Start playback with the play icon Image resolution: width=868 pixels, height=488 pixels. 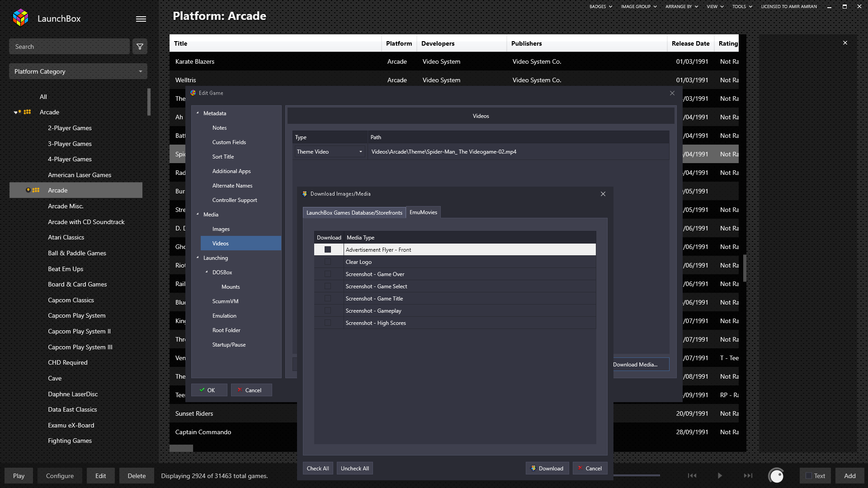pos(720,475)
